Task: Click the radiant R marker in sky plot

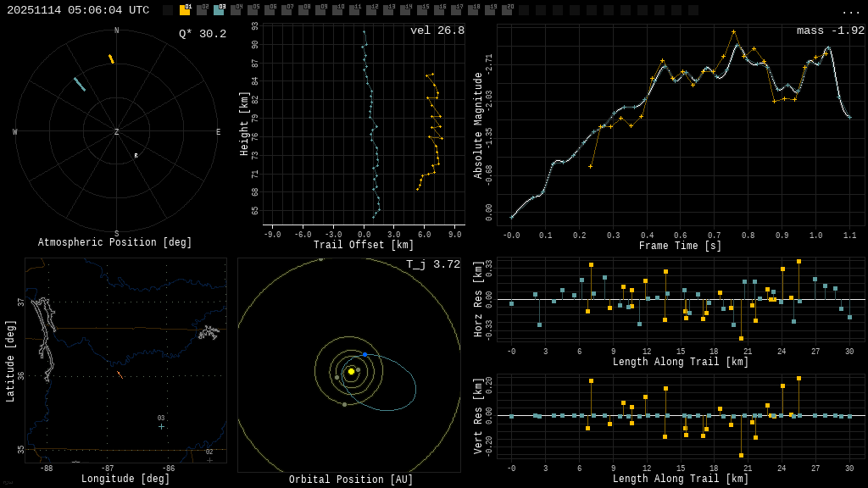Action: point(136,156)
